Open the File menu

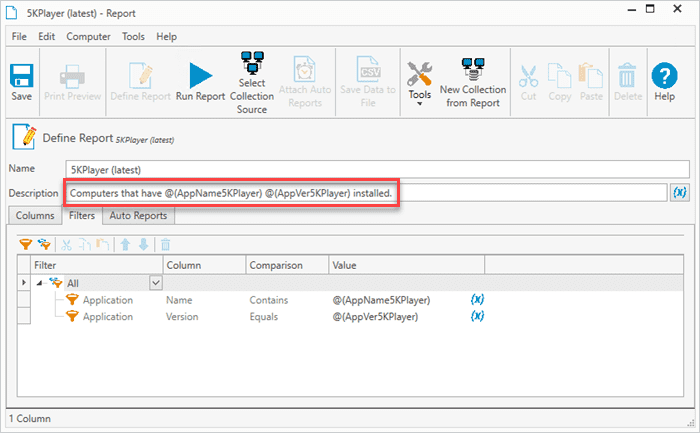pos(19,37)
